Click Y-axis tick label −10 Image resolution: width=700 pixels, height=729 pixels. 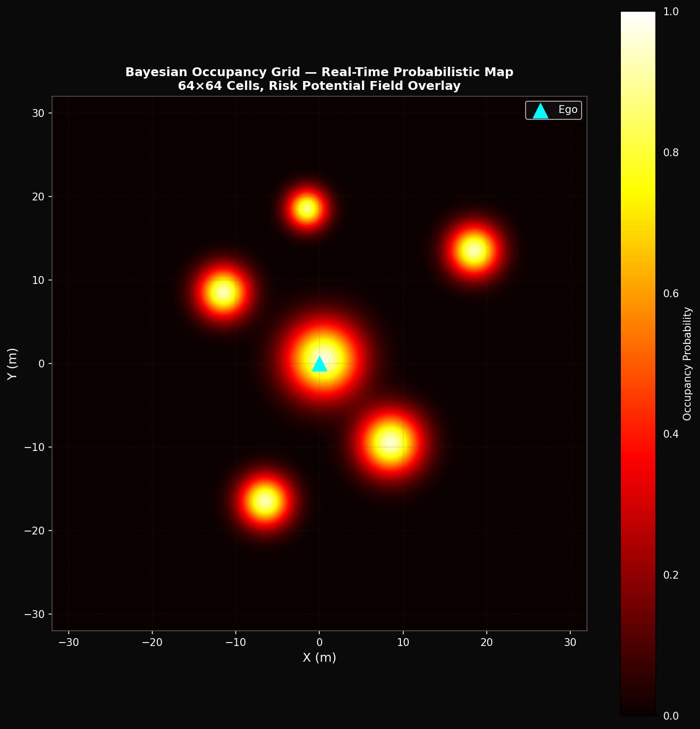tap(35, 448)
